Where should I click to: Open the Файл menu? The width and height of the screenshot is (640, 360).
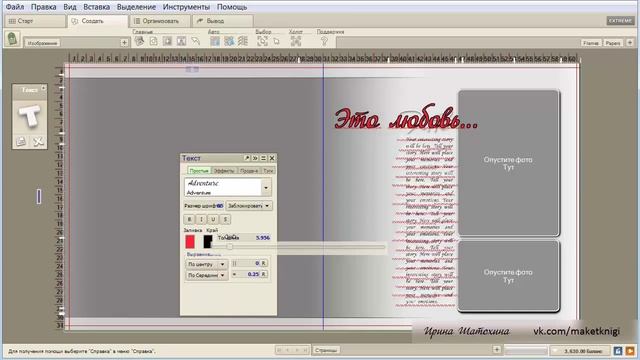(15, 7)
